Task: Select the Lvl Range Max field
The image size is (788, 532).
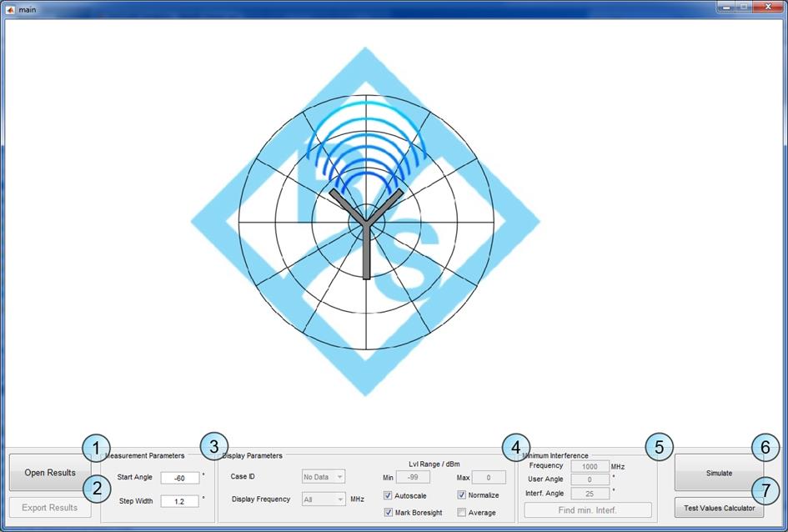Action: tap(488, 478)
